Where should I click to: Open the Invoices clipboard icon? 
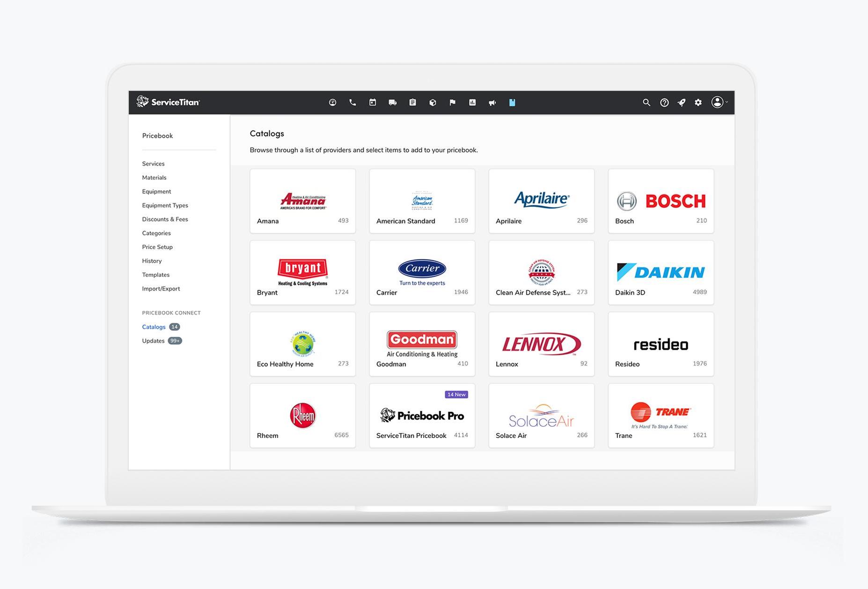coord(412,102)
